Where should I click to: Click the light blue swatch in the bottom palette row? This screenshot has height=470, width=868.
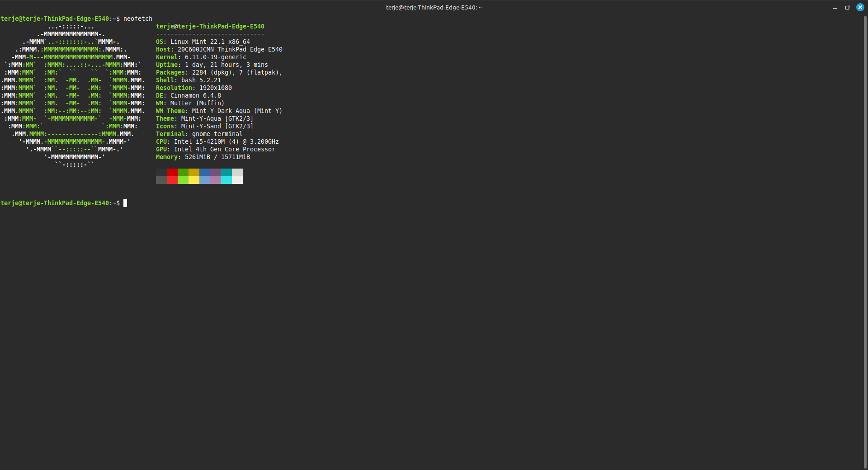[x=205, y=180]
